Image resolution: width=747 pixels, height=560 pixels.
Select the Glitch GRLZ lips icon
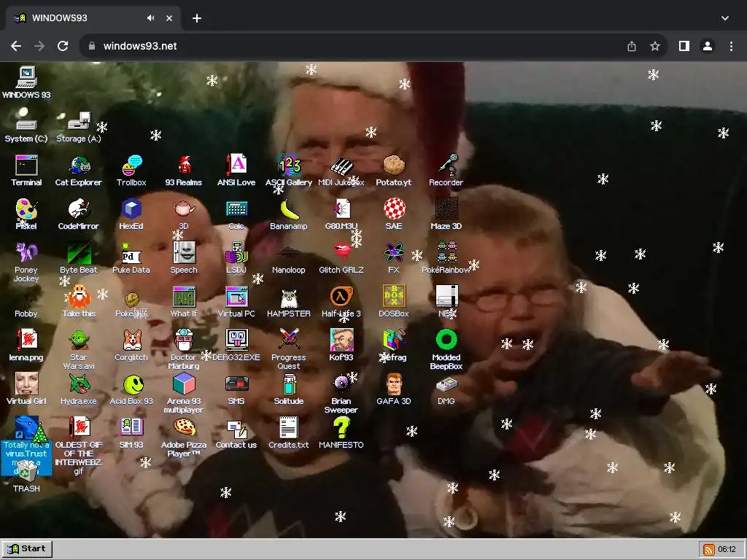(341, 258)
